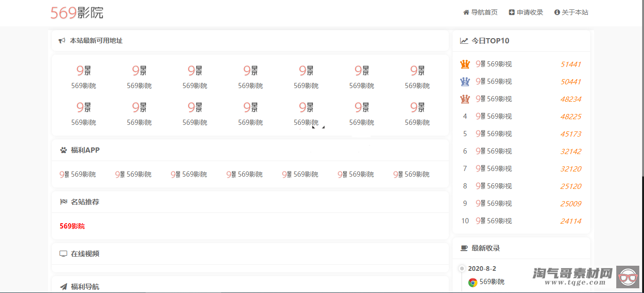The image size is (644, 293).
Task: Click the 2020-8-2 timeline marker dot
Action: [x=462, y=269]
